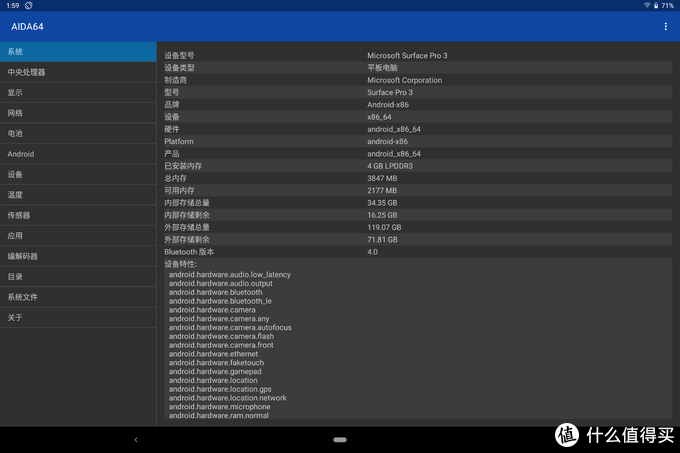Switch to the Android section
This screenshot has height=453, width=680.
[x=78, y=154]
